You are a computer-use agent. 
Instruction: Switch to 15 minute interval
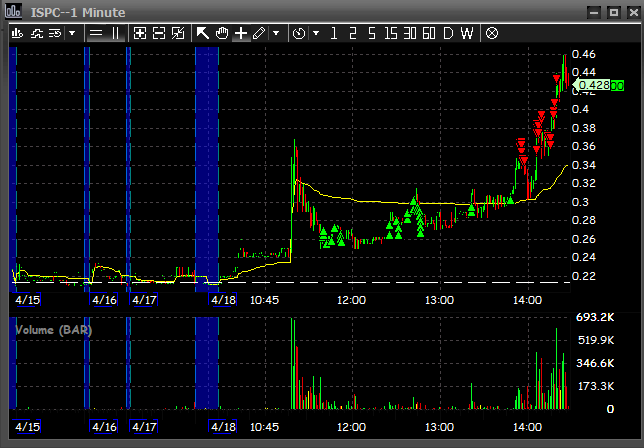tap(391, 33)
